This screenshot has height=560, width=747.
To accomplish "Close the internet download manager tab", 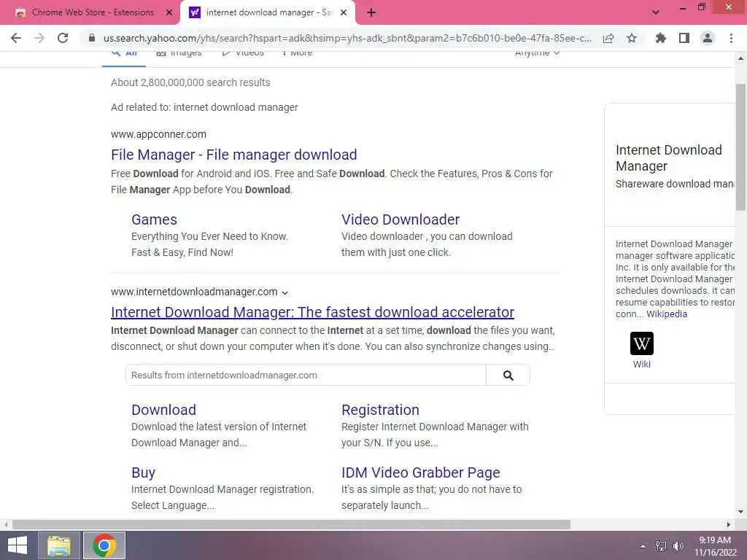I will click(x=344, y=13).
